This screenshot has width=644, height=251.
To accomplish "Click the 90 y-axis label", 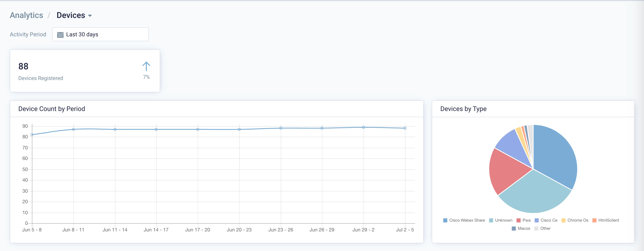I will click(25, 126).
